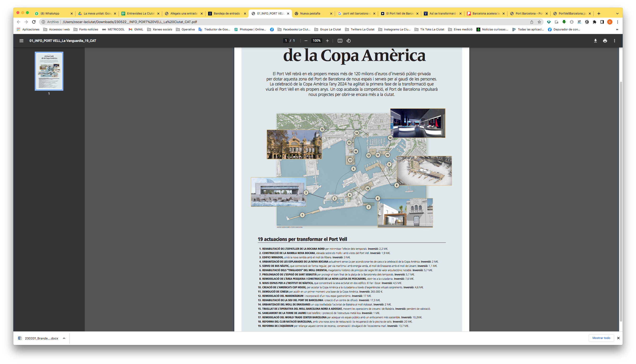The width and height of the screenshot is (636, 364).
Task: Click the file info icon beside Archivo
Action: click(43, 22)
